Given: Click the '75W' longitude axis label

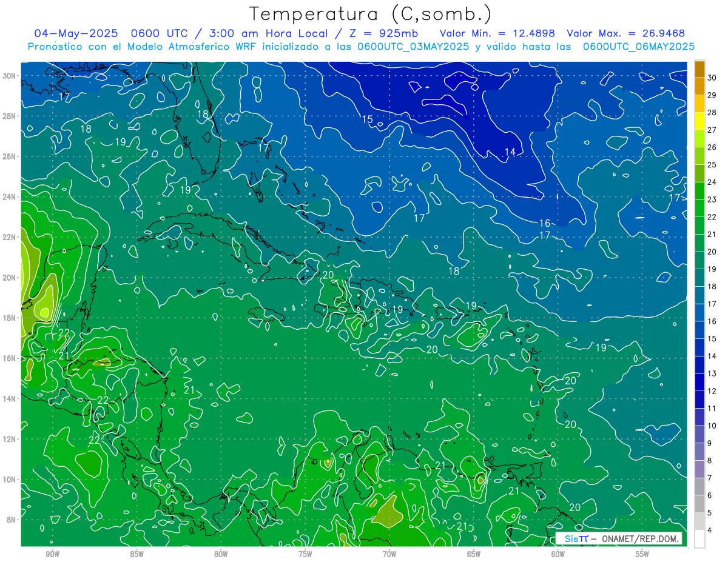Looking at the screenshot, I should (305, 554).
